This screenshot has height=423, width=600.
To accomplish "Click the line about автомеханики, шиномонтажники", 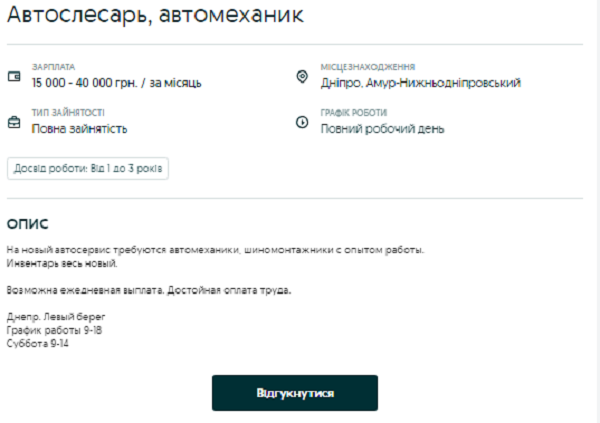I will tap(216, 249).
